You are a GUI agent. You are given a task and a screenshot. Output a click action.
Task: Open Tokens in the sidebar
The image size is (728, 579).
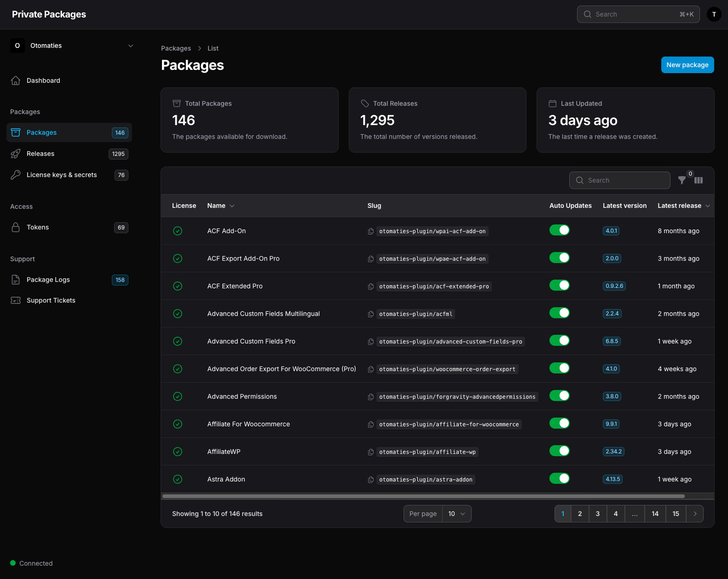[x=69, y=227]
